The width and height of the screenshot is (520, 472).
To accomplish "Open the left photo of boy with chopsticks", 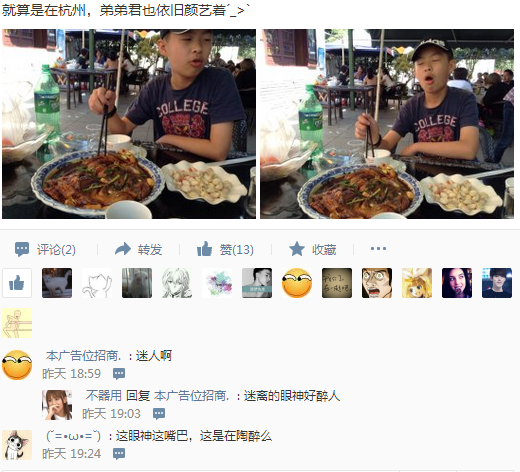I will click(129, 124).
